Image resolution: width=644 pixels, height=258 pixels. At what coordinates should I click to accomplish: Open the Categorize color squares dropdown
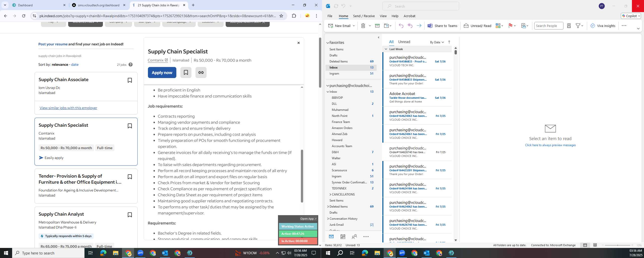pyautogui.click(x=499, y=26)
